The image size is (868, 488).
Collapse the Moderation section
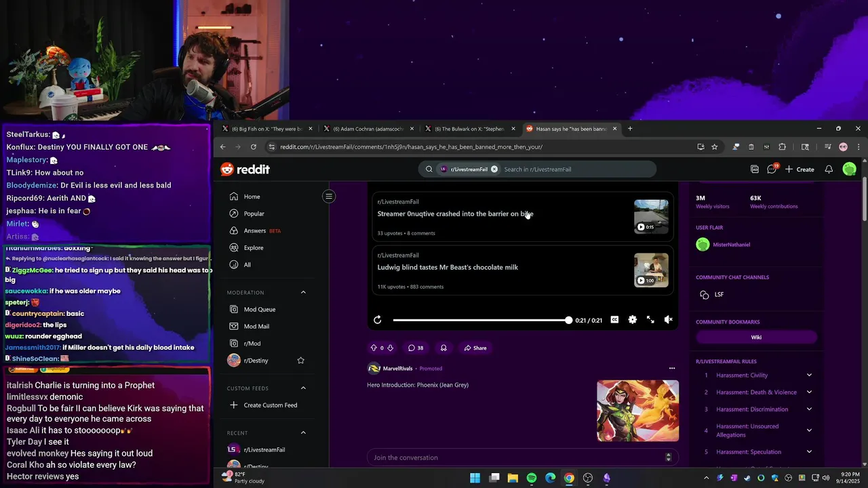coord(303,293)
